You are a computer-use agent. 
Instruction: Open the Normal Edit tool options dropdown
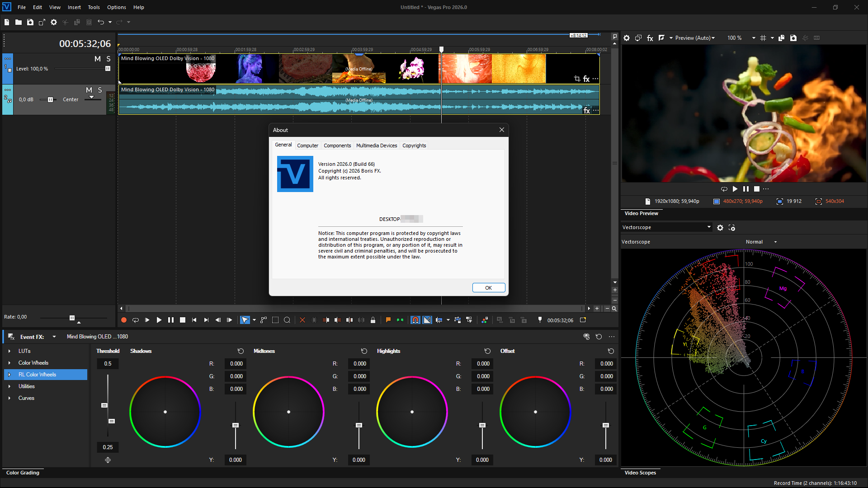pos(254,320)
